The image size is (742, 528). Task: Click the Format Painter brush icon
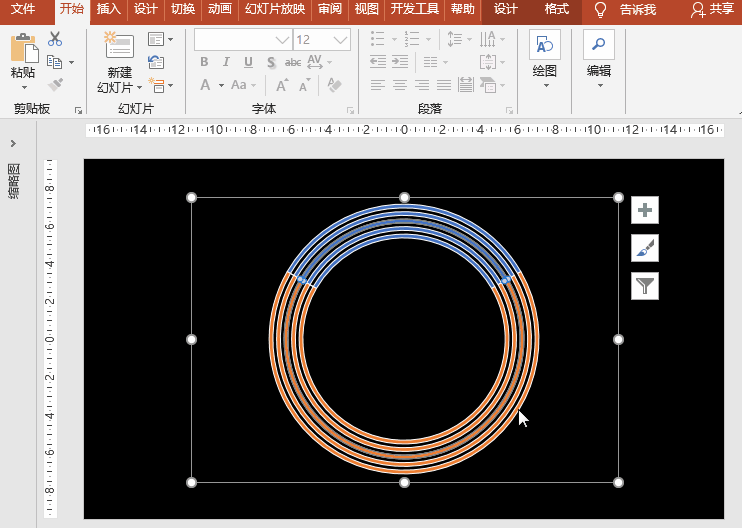54,85
